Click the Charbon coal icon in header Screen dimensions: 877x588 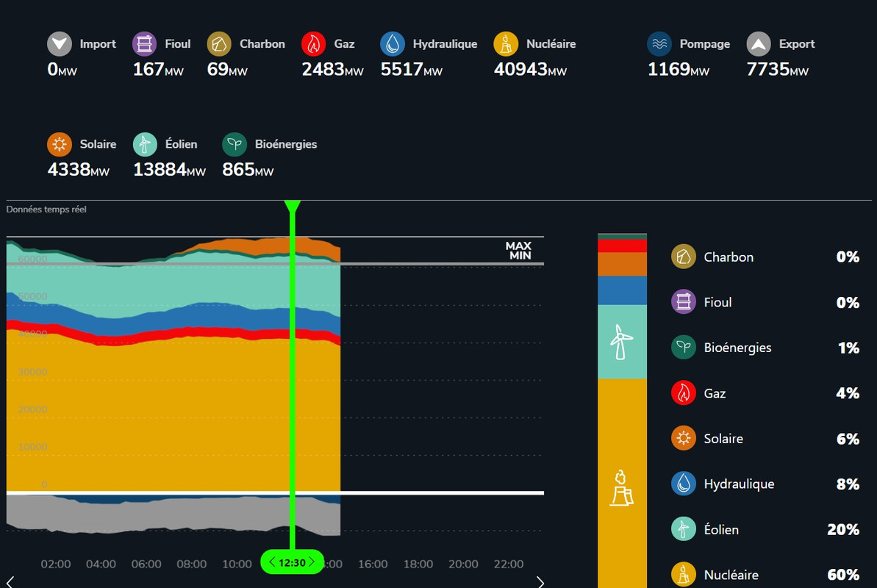pos(219,43)
